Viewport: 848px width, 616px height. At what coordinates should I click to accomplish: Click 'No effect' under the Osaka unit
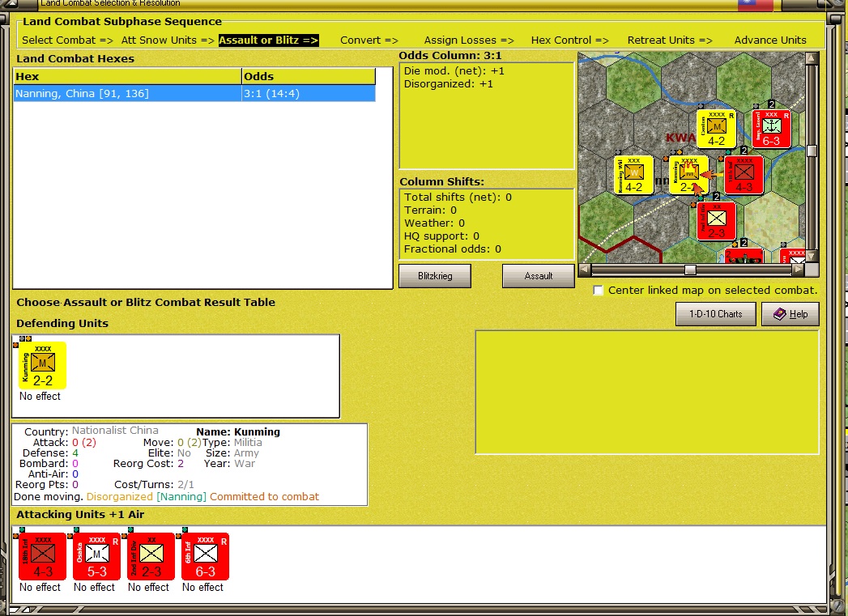coord(94,588)
